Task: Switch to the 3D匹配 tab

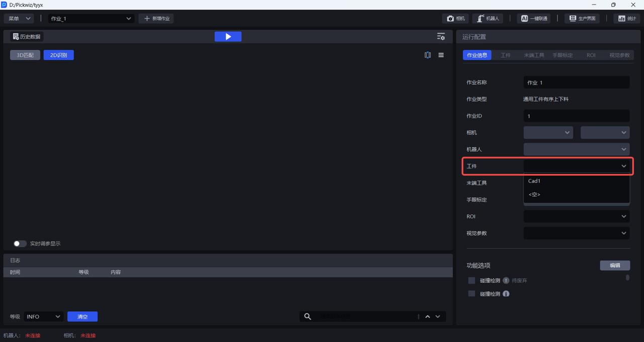Action: (25, 55)
